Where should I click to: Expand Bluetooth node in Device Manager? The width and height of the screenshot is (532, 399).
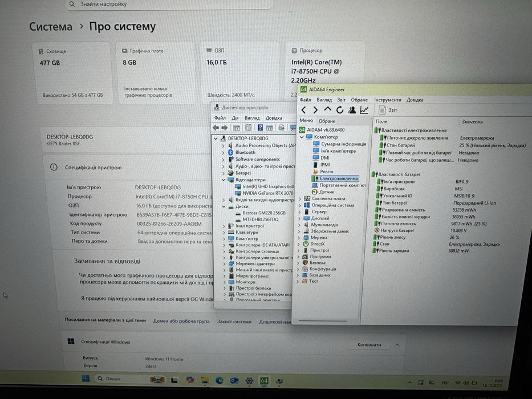(x=223, y=153)
